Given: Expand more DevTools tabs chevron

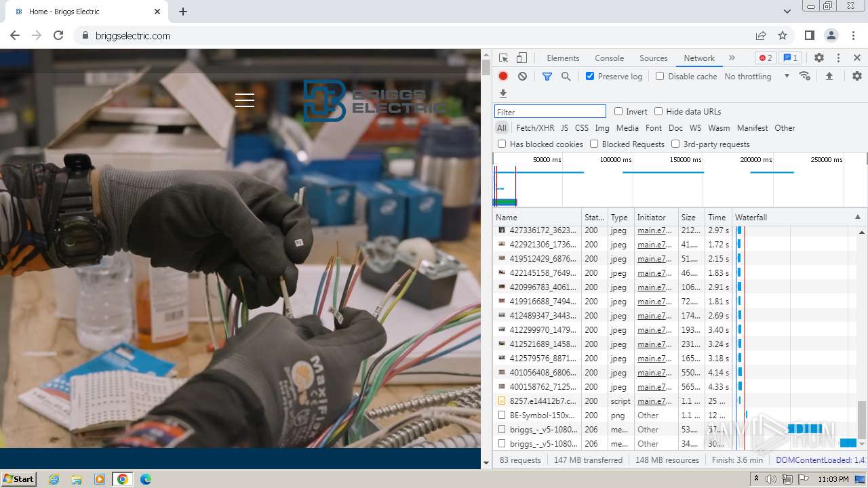Looking at the screenshot, I should [732, 58].
